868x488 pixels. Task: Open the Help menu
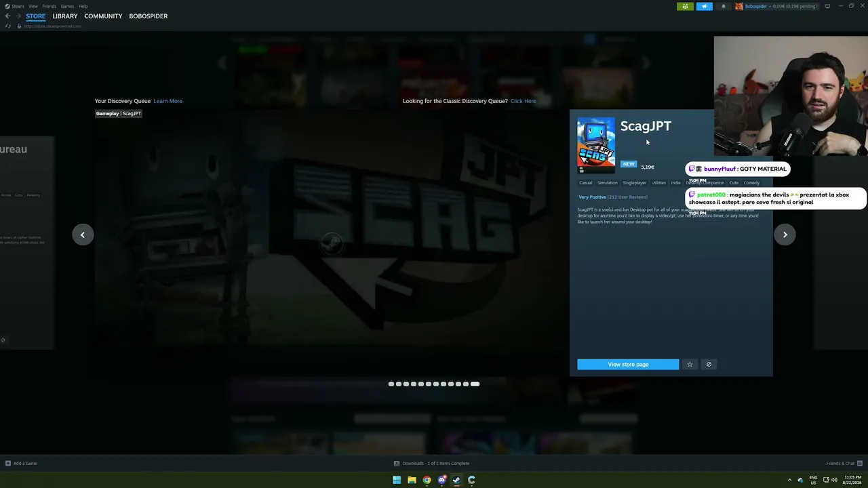click(x=83, y=6)
